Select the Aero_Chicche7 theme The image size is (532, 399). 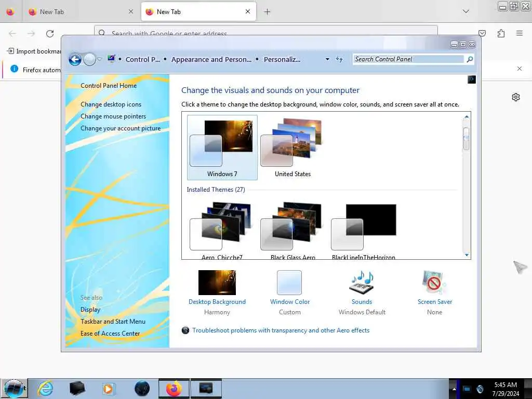point(222,231)
